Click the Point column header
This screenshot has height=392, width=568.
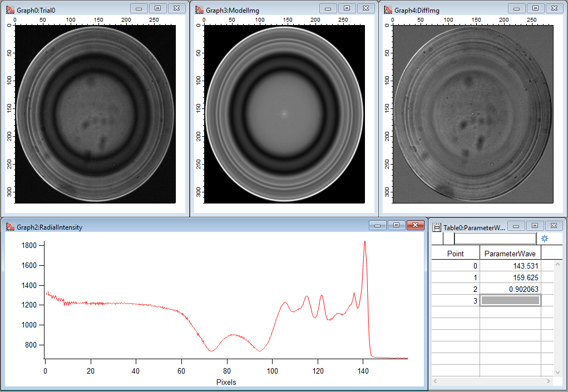click(456, 253)
